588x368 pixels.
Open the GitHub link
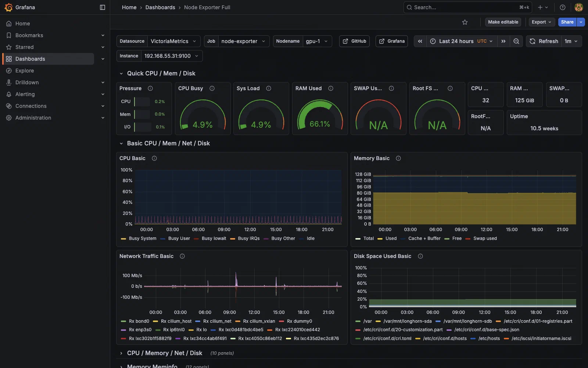354,41
